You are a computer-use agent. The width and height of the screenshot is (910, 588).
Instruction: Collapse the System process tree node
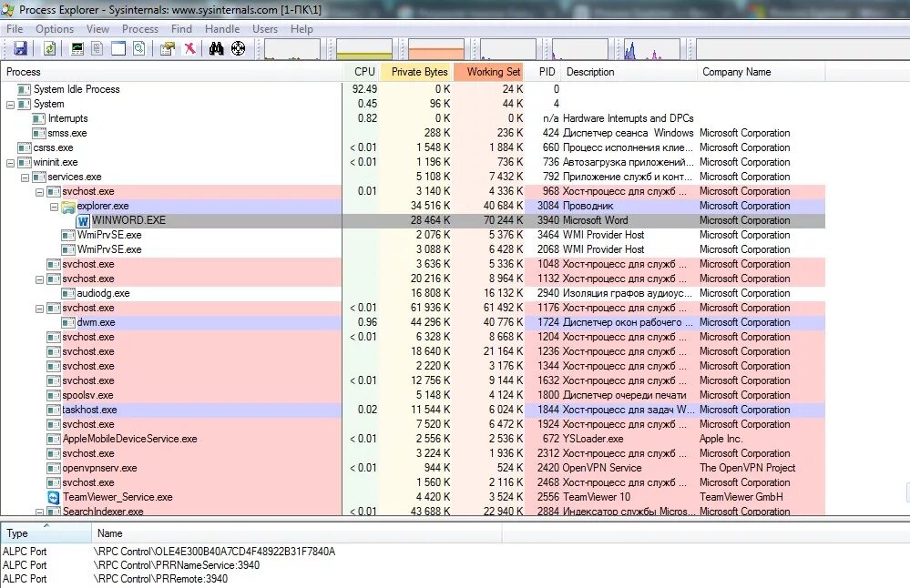[x=10, y=105]
